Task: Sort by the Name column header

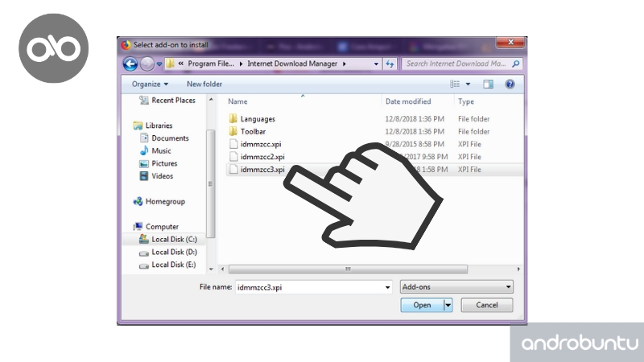Action: 237,101
